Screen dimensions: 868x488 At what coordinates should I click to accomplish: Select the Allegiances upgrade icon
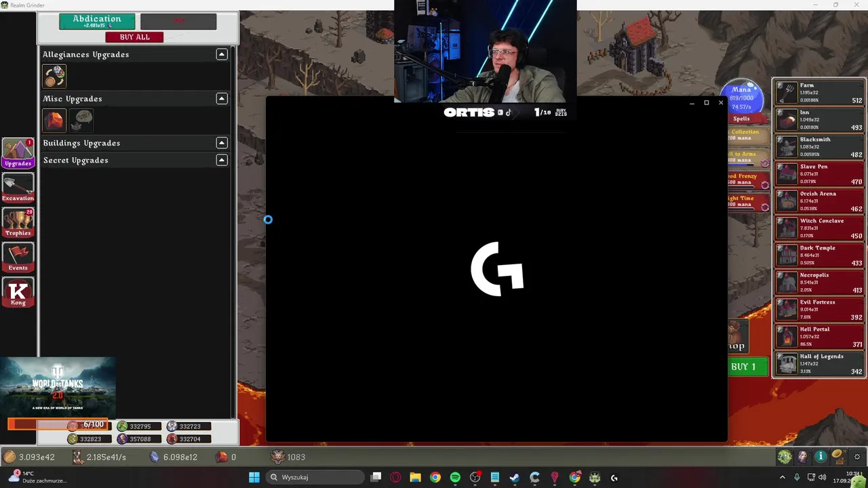pyautogui.click(x=54, y=76)
